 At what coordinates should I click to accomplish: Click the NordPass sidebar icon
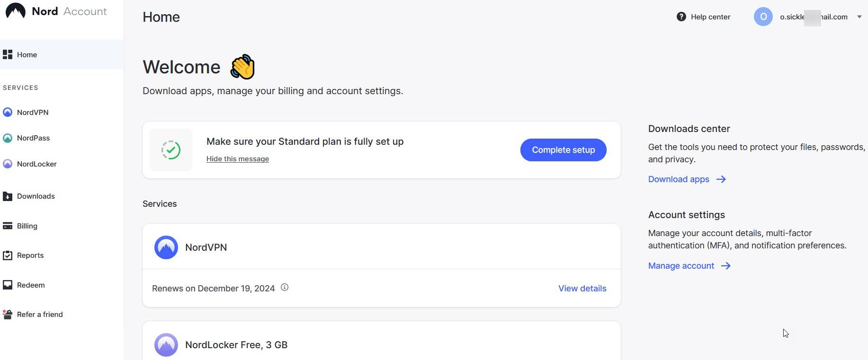click(x=8, y=138)
